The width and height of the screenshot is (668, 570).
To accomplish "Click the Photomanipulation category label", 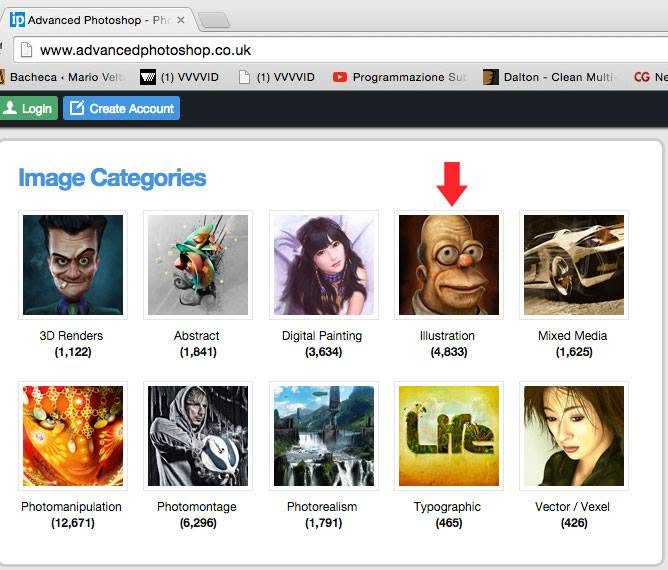I will pos(72,507).
